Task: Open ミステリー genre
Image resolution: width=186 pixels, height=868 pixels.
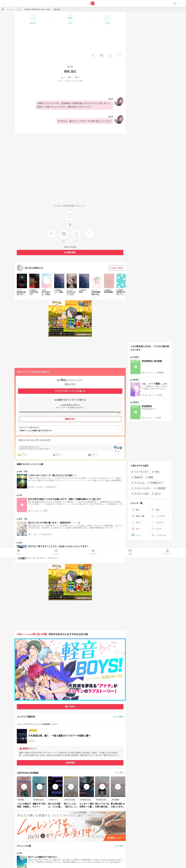Action: pyautogui.click(x=159, y=523)
